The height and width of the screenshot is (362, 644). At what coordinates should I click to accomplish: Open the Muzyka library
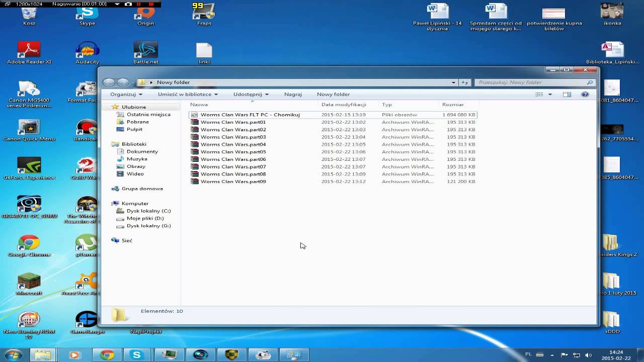pyautogui.click(x=137, y=159)
